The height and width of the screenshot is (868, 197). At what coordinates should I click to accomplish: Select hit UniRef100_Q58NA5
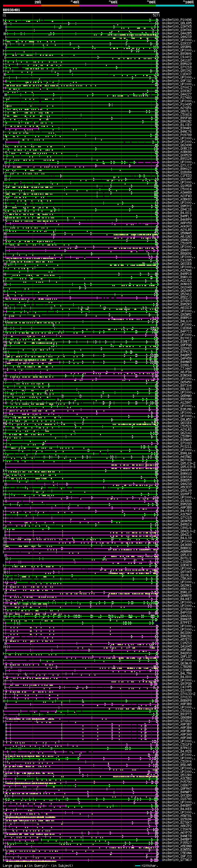[177, 233]
